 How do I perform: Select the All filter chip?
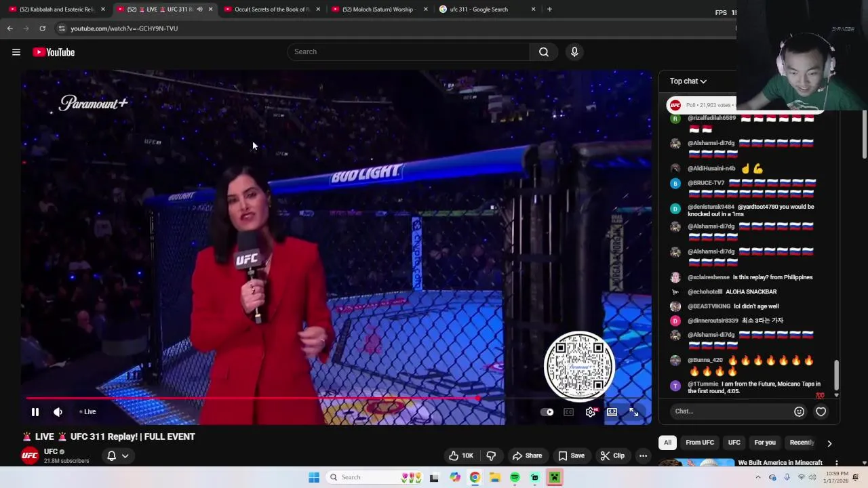[x=667, y=443]
